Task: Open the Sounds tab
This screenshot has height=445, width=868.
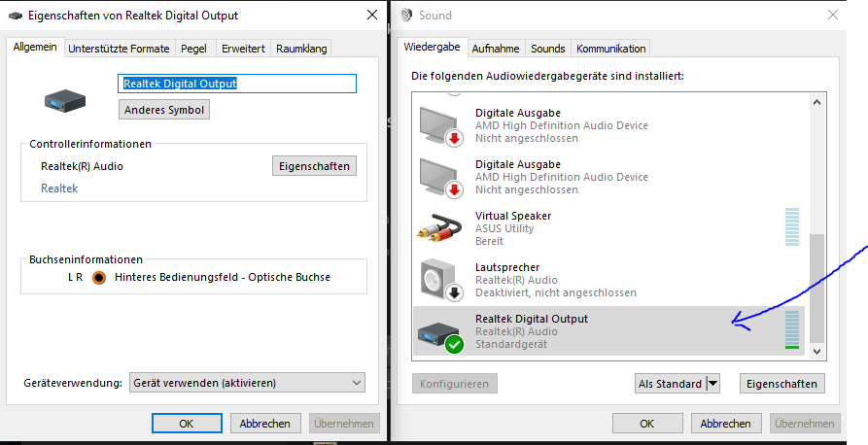Action: pos(547,49)
